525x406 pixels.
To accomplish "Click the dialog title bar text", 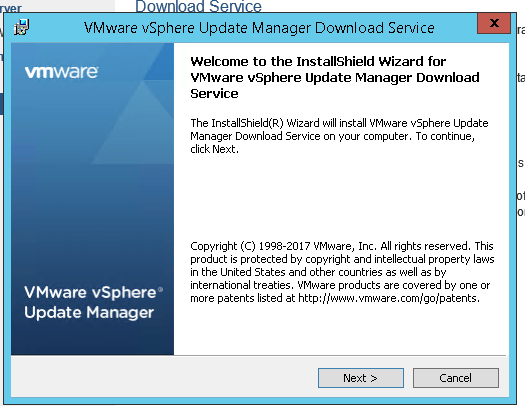I will click(x=259, y=28).
